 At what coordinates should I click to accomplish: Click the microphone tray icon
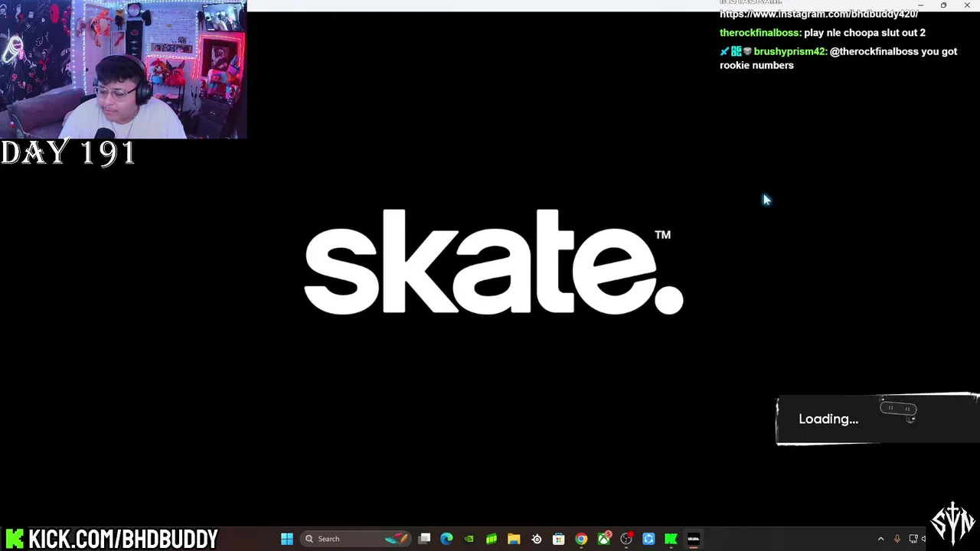897,539
